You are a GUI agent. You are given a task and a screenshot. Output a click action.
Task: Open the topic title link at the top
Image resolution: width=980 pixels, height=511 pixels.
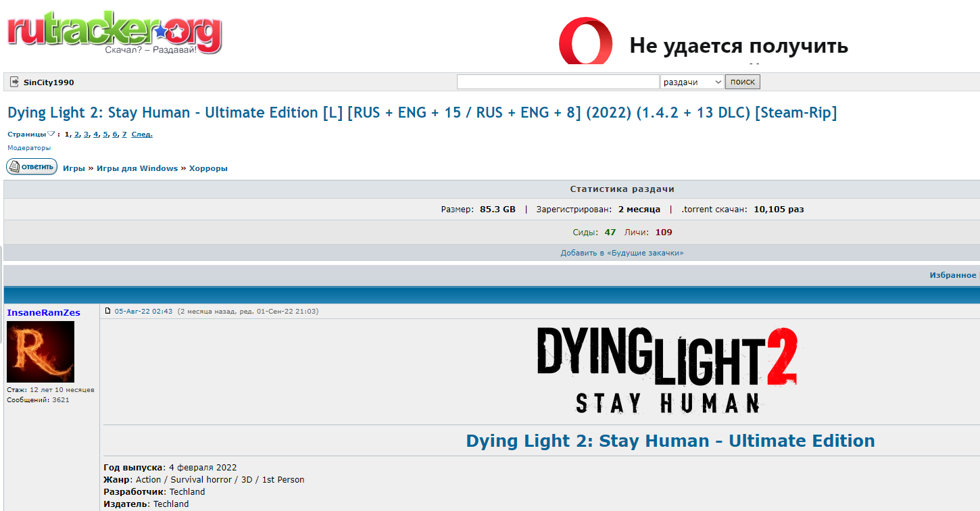point(422,113)
